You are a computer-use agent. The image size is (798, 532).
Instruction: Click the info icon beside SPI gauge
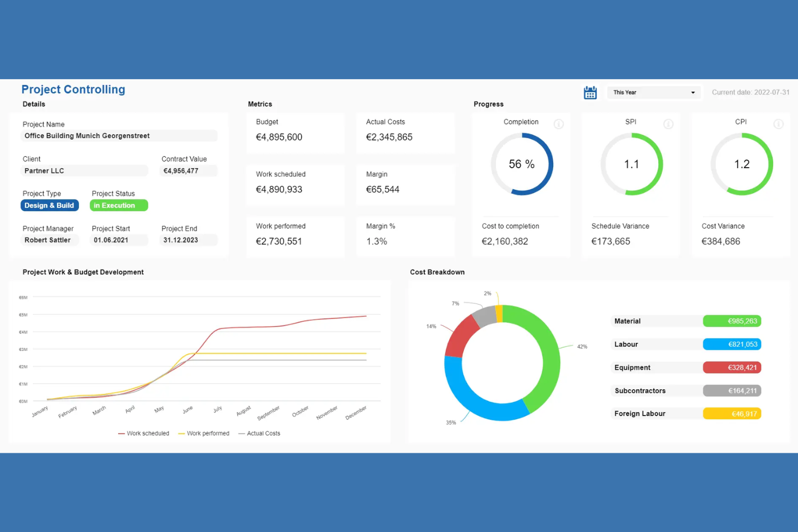pyautogui.click(x=669, y=124)
